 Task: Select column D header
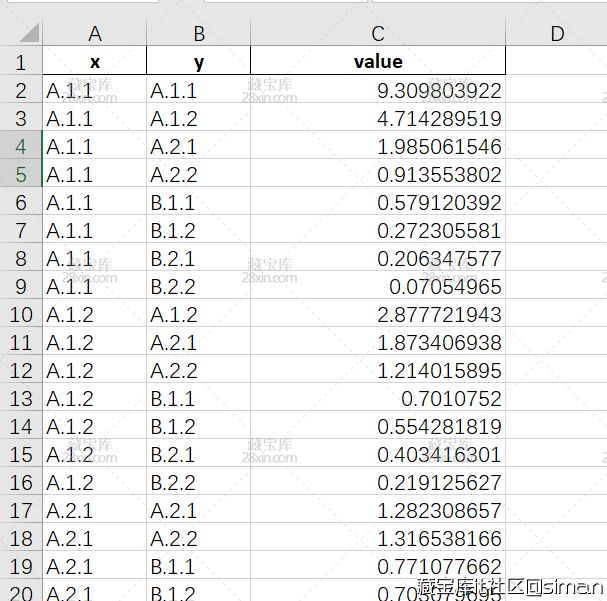(x=556, y=34)
